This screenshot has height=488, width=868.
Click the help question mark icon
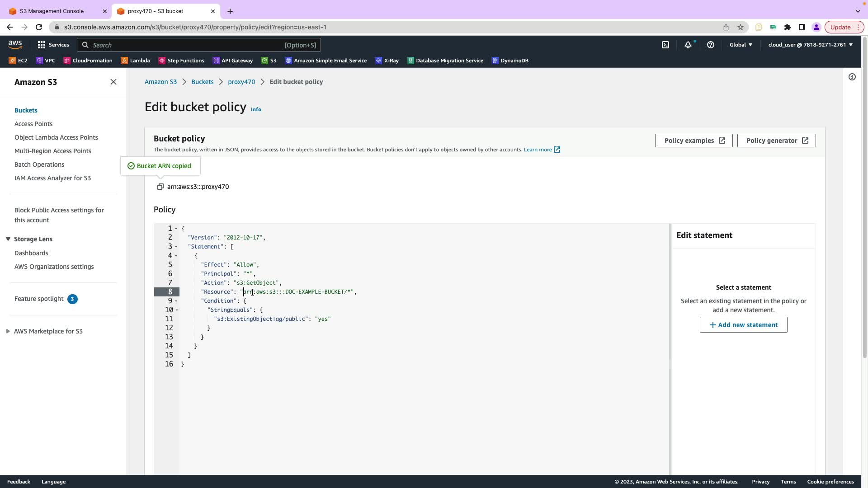[x=710, y=45]
